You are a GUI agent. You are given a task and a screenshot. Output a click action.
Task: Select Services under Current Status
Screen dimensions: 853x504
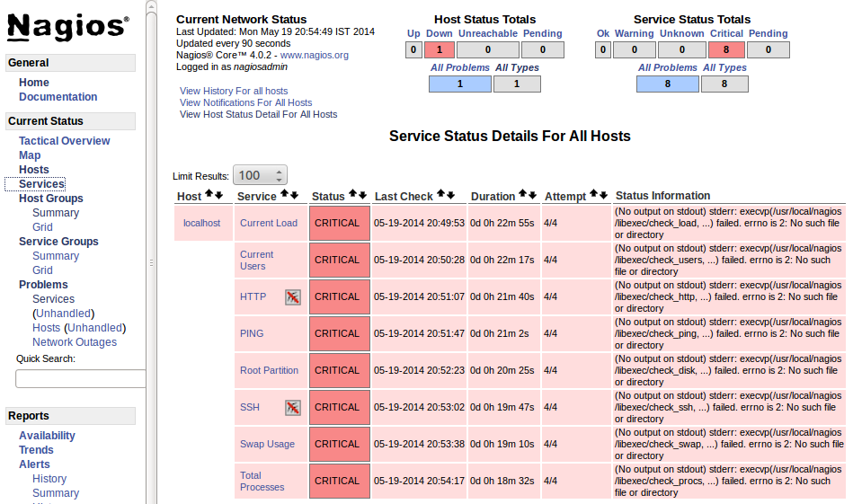(42, 184)
